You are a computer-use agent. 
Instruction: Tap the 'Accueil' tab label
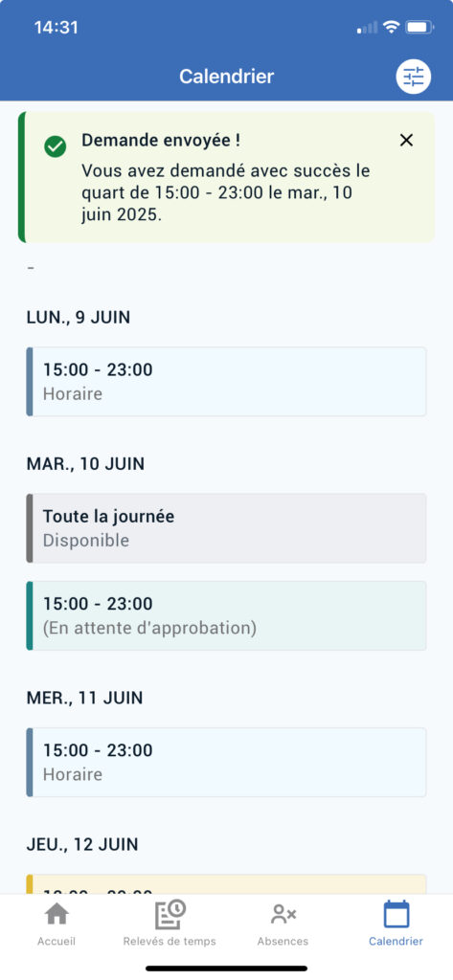[x=57, y=942]
